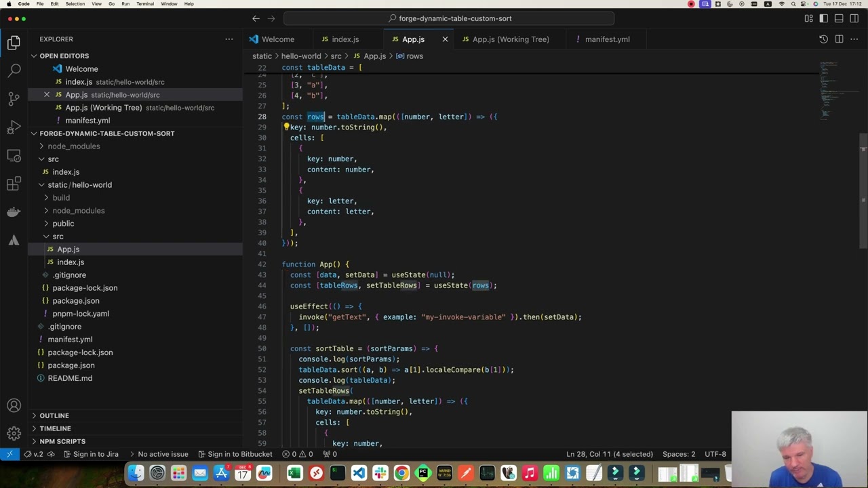The image size is (868, 488).
Task: Open the Atlassian view in activity bar
Action: pyautogui.click(x=14, y=241)
